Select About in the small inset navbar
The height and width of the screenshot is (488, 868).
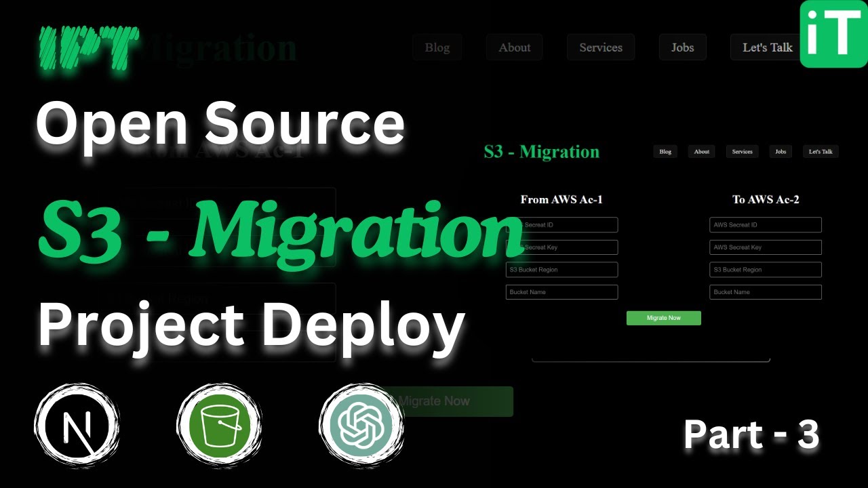702,152
